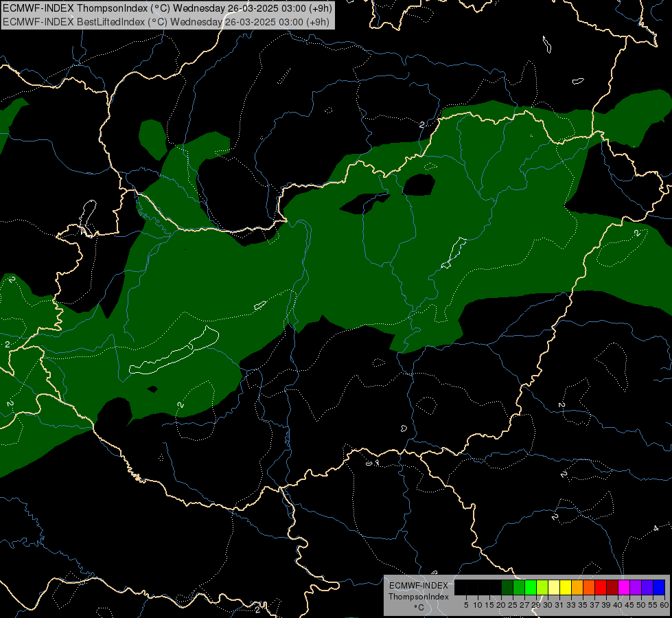Select the dark green 20-25 legend swatch
This screenshot has height=618, width=672.
pyautogui.click(x=507, y=587)
